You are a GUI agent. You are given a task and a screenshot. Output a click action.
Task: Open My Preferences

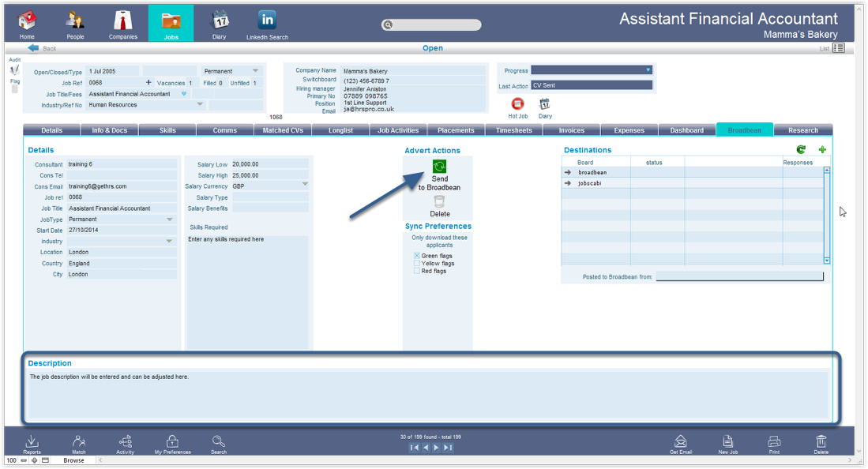click(173, 444)
